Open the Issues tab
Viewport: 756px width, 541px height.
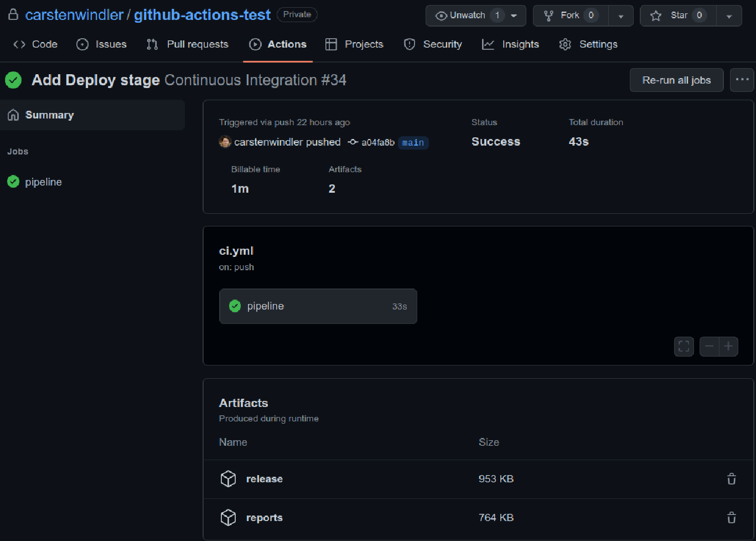(x=101, y=44)
